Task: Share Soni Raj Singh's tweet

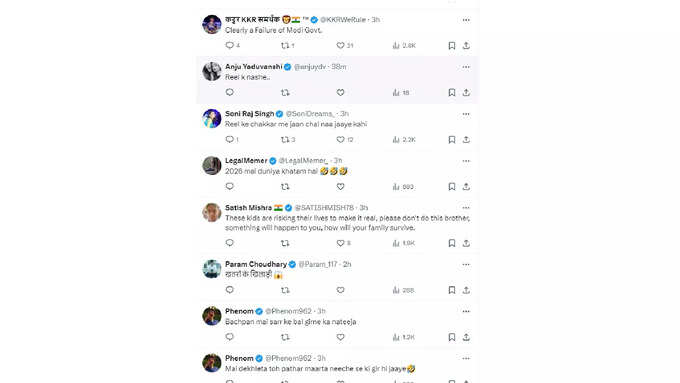Action: click(466, 140)
